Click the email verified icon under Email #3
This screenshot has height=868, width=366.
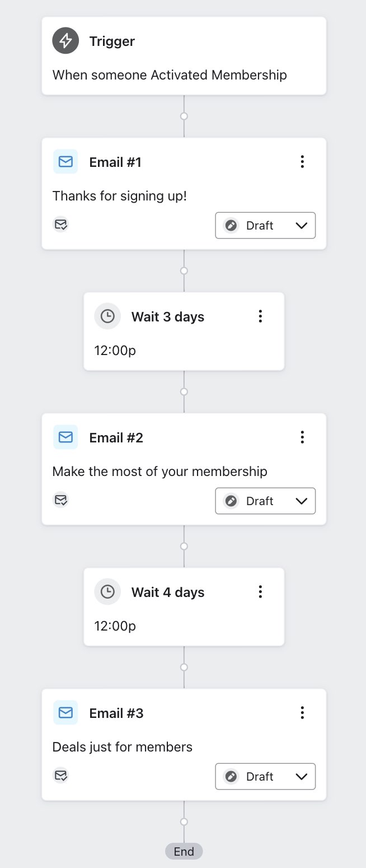coord(61,776)
